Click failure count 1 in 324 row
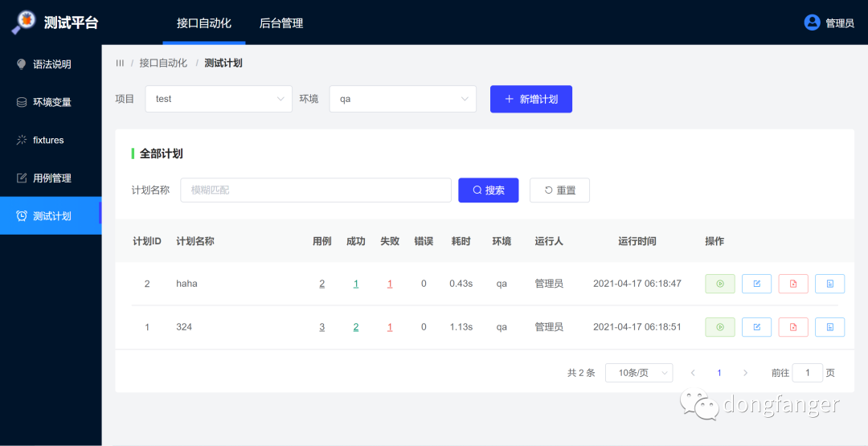The width and height of the screenshot is (868, 446). coord(390,327)
